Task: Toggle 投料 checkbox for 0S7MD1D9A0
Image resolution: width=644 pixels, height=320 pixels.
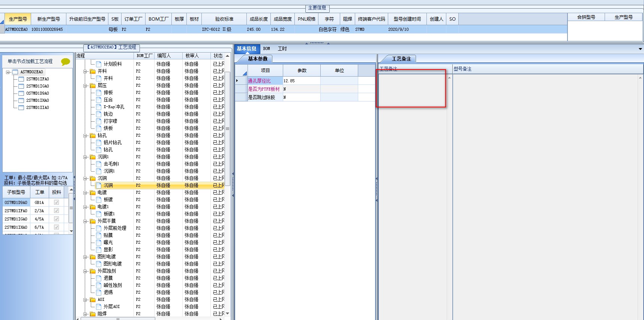Action: 57,202
